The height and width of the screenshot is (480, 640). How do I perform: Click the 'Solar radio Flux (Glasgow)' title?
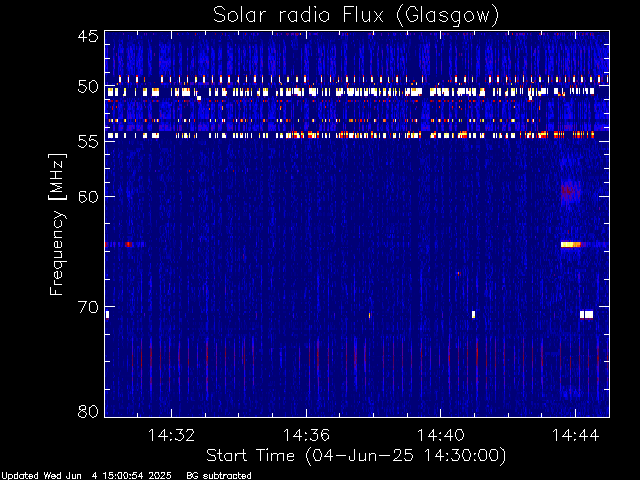pos(356,16)
